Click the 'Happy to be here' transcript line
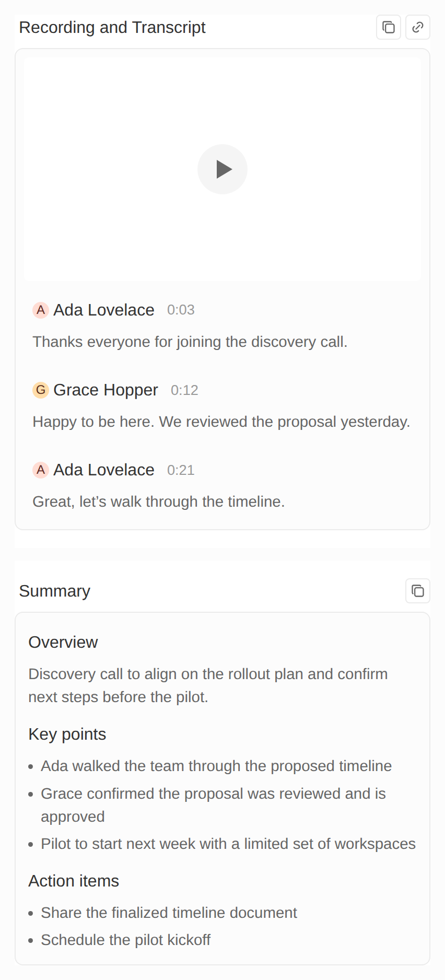The height and width of the screenshot is (980, 445). (x=221, y=422)
